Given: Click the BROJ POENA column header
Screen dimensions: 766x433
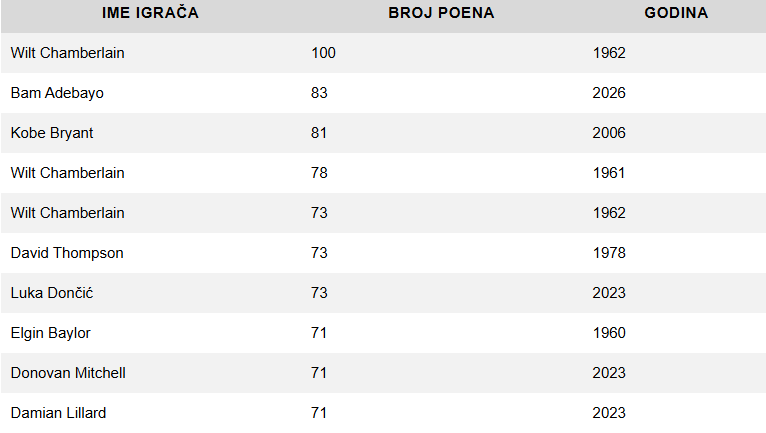Looking at the screenshot, I should (x=441, y=13).
